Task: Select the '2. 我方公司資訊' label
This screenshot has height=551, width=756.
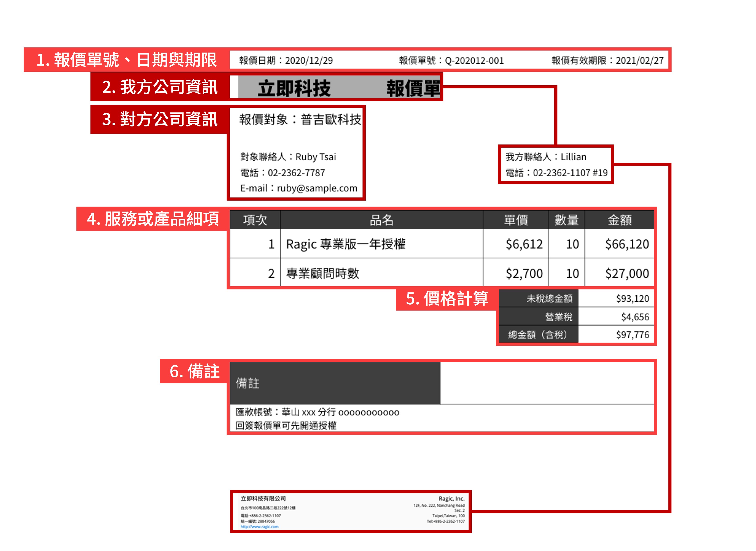Action: tap(160, 87)
